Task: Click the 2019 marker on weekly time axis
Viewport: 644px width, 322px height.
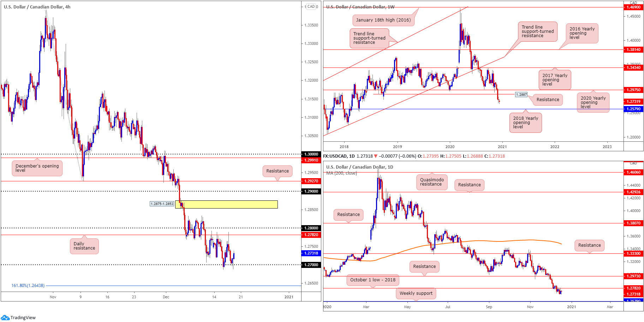Action: (397, 147)
